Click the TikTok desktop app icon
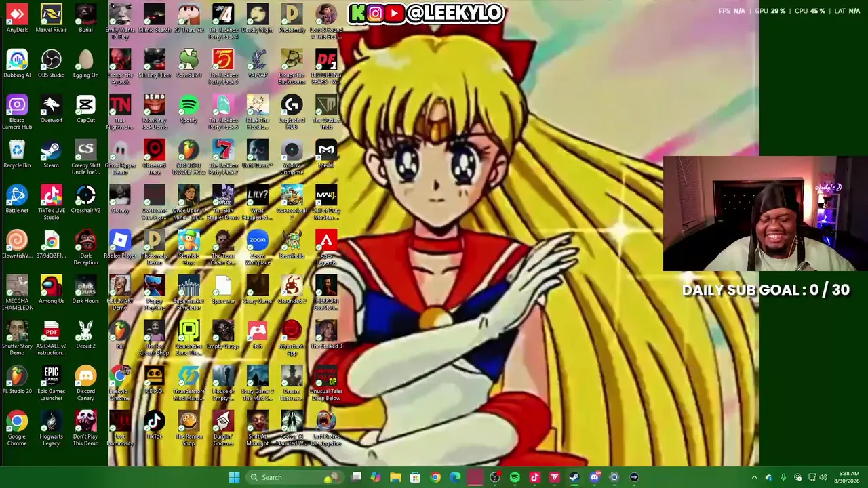The image size is (868, 488). (x=155, y=425)
